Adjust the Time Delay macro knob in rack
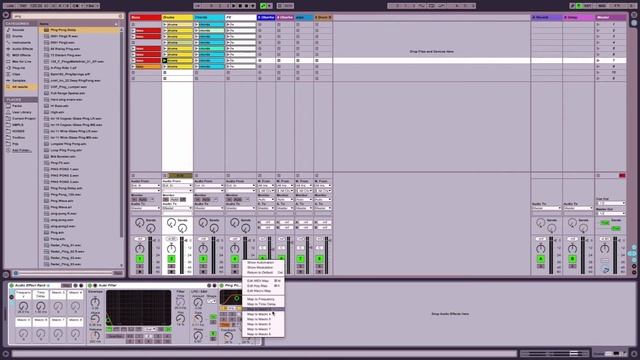Image resolution: width=640 pixels, height=360 pixels. (40, 306)
